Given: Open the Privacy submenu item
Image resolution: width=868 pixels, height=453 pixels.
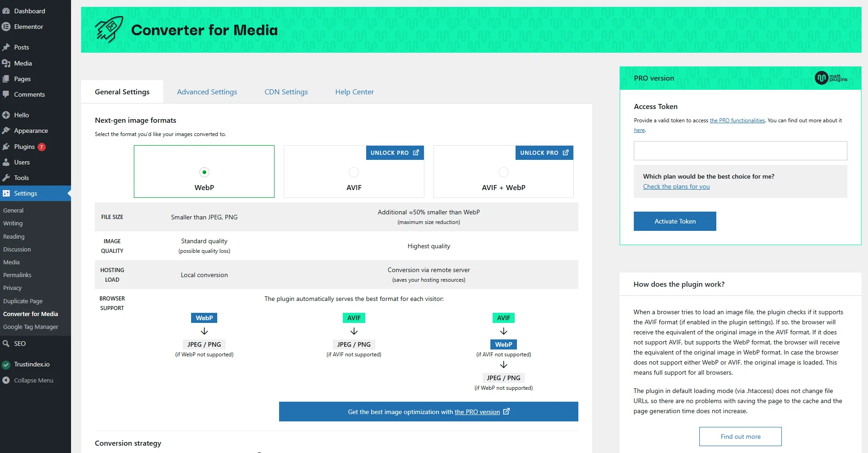Looking at the screenshot, I should (x=12, y=288).
